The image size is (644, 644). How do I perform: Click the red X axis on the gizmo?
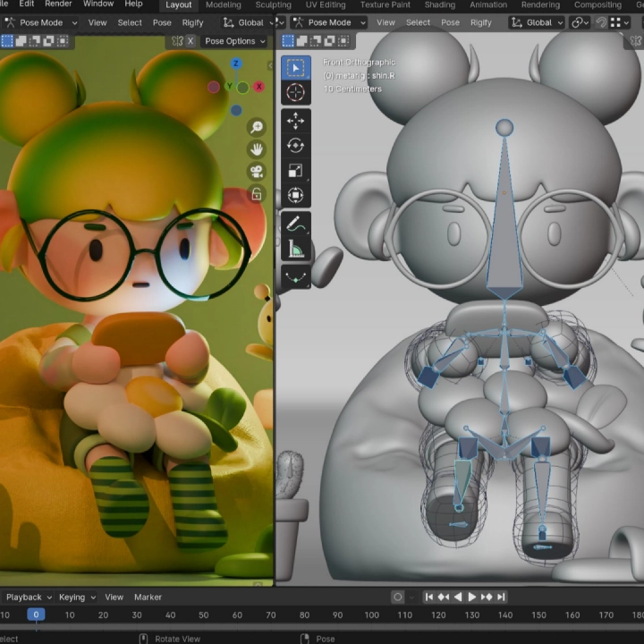click(x=258, y=87)
